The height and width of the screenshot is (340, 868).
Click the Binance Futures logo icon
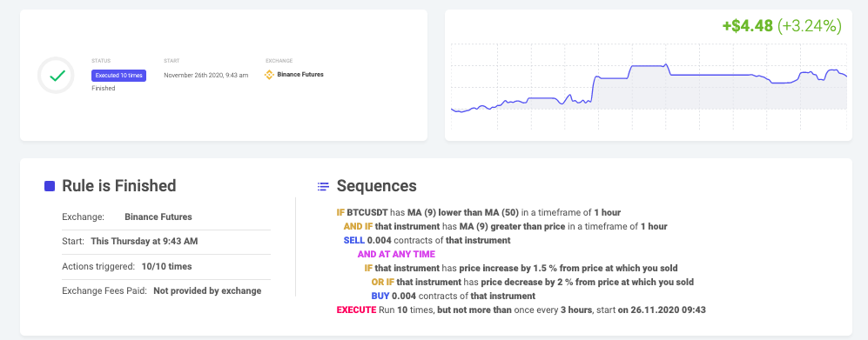pos(270,75)
